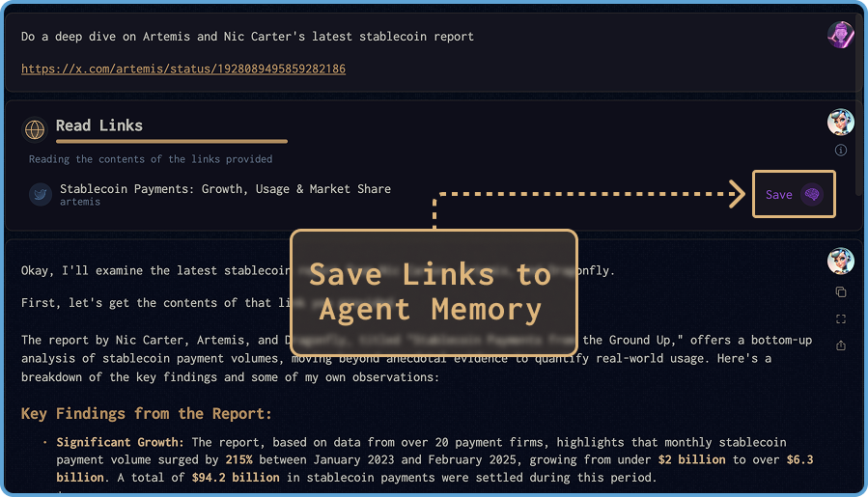Click the globe icon beside Read Links

coord(35,130)
